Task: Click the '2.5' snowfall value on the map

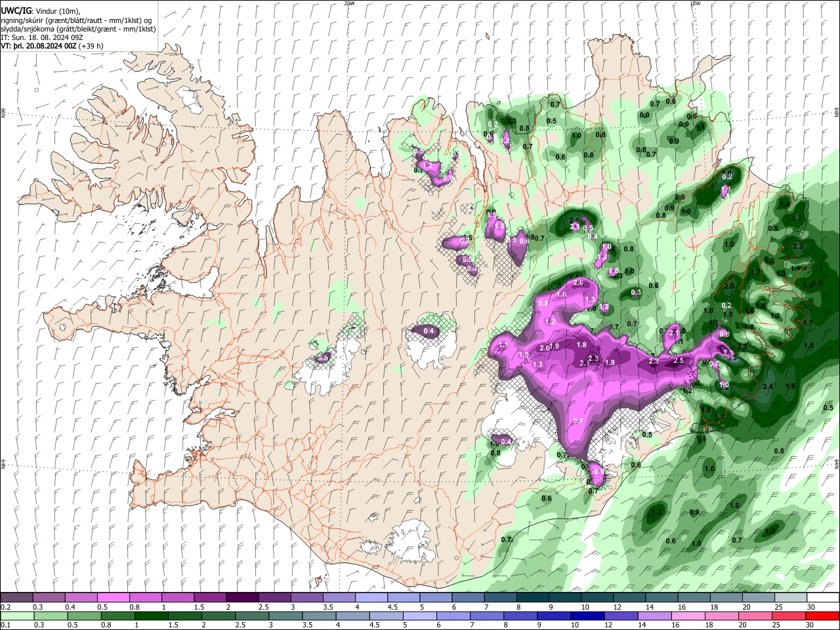Action: point(679,360)
